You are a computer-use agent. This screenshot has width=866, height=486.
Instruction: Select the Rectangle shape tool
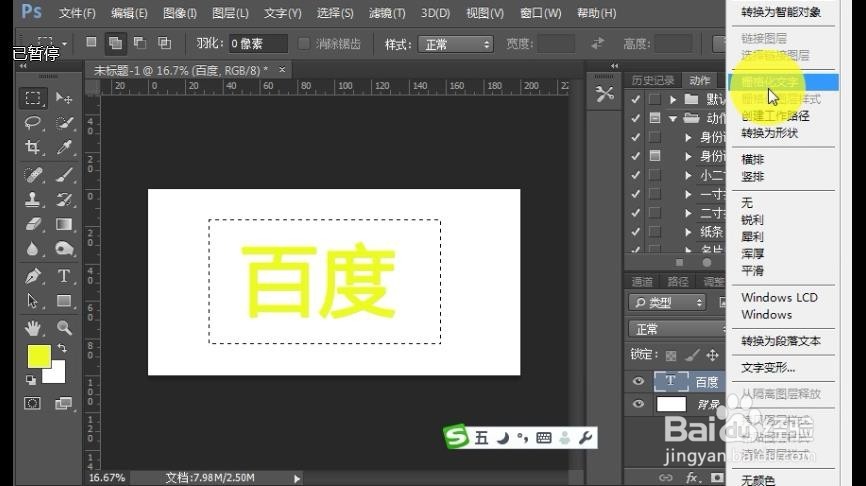(64, 301)
